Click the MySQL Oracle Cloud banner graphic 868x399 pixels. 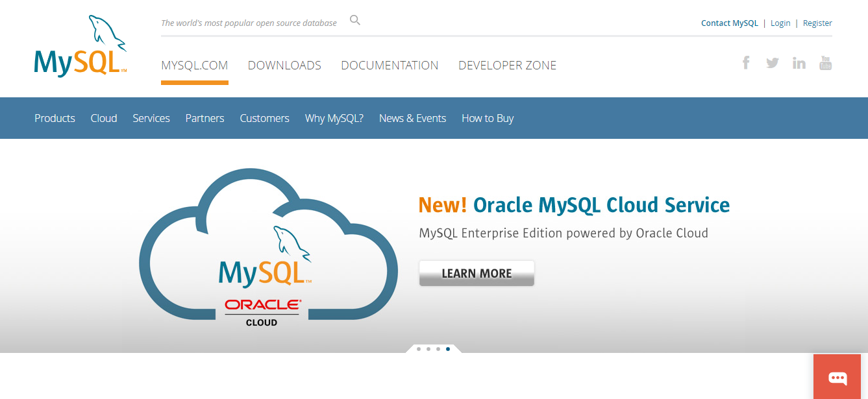click(x=268, y=247)
